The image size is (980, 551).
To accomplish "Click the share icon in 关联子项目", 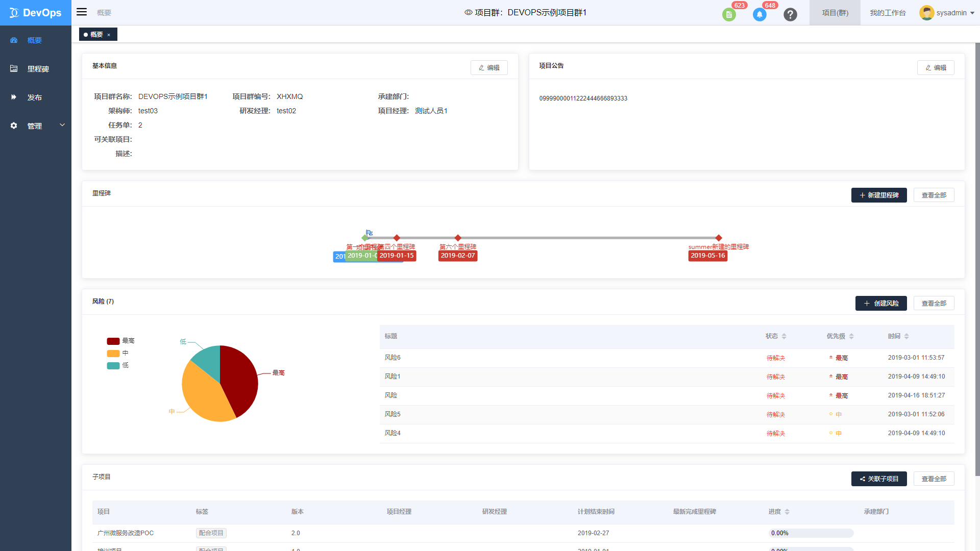I will click(863, 479).
